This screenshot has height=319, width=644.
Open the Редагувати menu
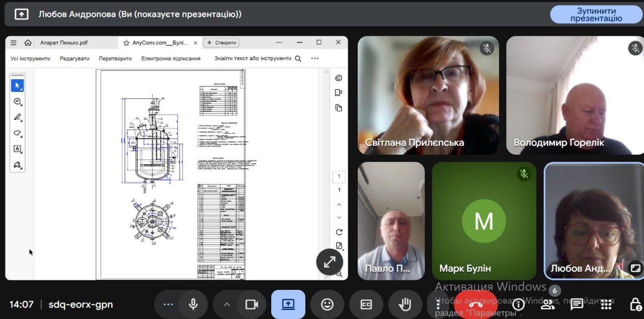click(74, 58)
